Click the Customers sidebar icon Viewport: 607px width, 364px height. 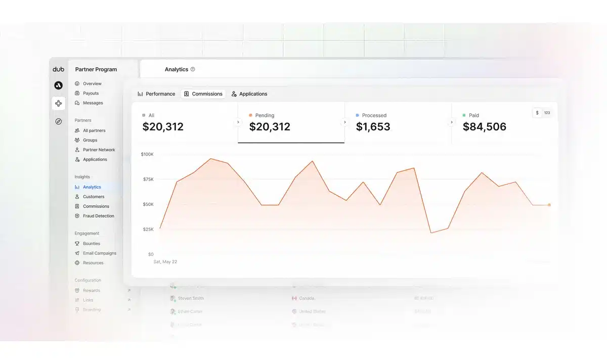click(x=77, y=197)
